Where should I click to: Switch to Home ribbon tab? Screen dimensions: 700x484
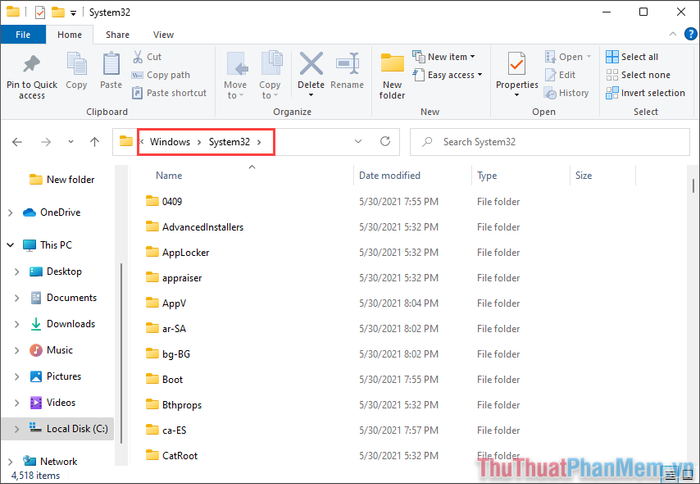click(x=70, y=34)
